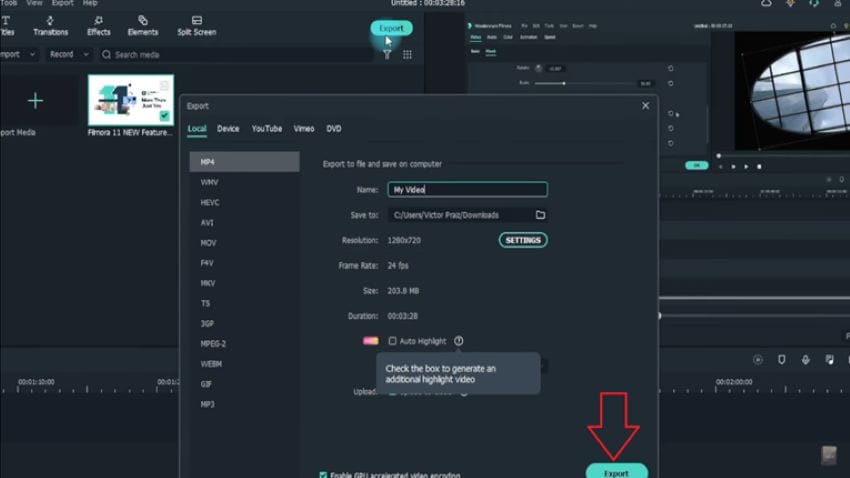The height and width of the screenshot is (478, 850).
Task: Switch to the DVD export tab
Action: (334, 129)
